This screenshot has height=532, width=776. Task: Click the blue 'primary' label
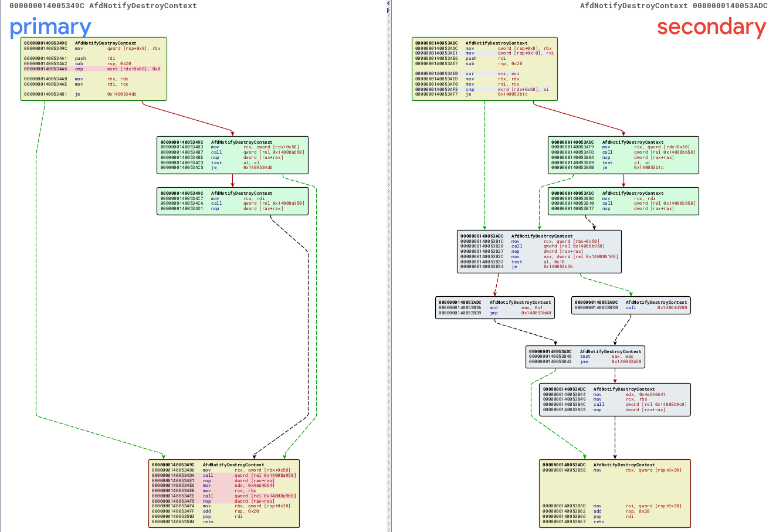click(50, 27)
